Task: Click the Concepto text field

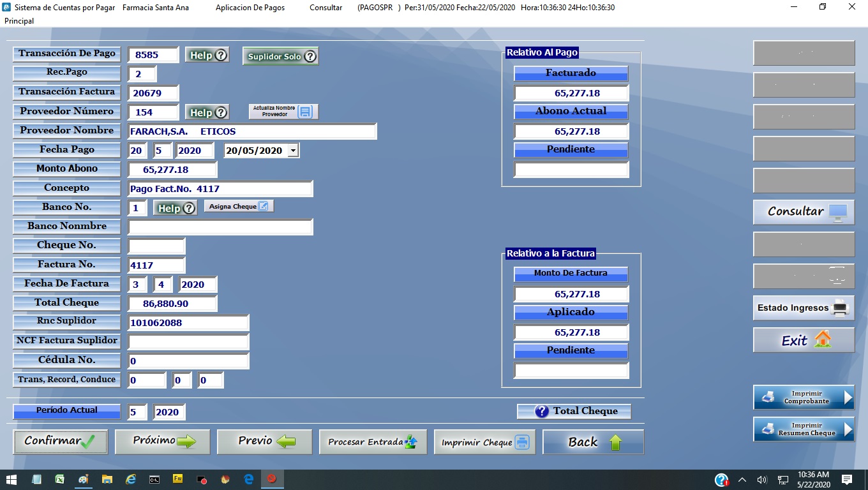Action: pos(220,189)
